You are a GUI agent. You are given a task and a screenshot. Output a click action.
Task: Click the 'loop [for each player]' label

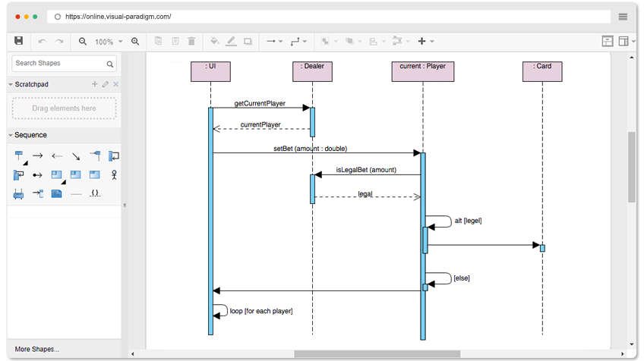[x=261, y=311]
